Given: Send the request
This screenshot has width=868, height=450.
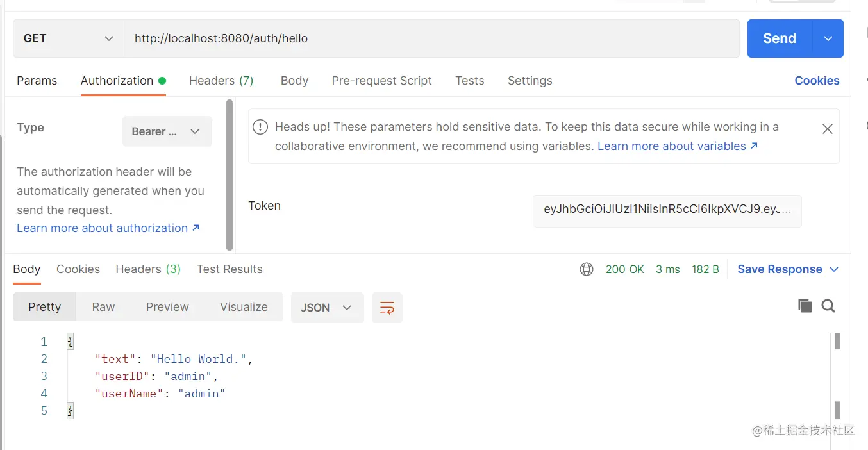Looking at the screenshot, I should (780, 38).
